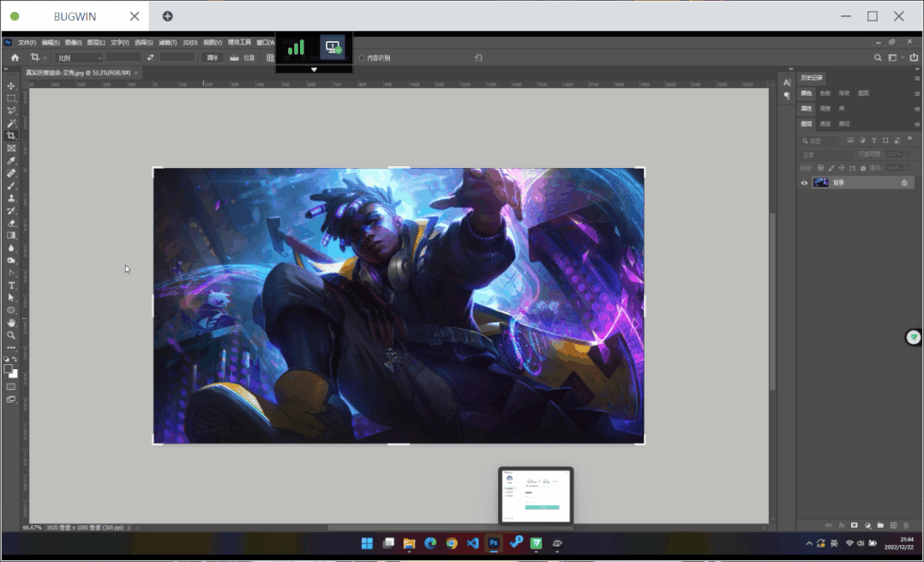Switch to the 通道 panel tab
The height and width of the screenshot is (562, 924).
pyautogui.click(x=825, y=123)
